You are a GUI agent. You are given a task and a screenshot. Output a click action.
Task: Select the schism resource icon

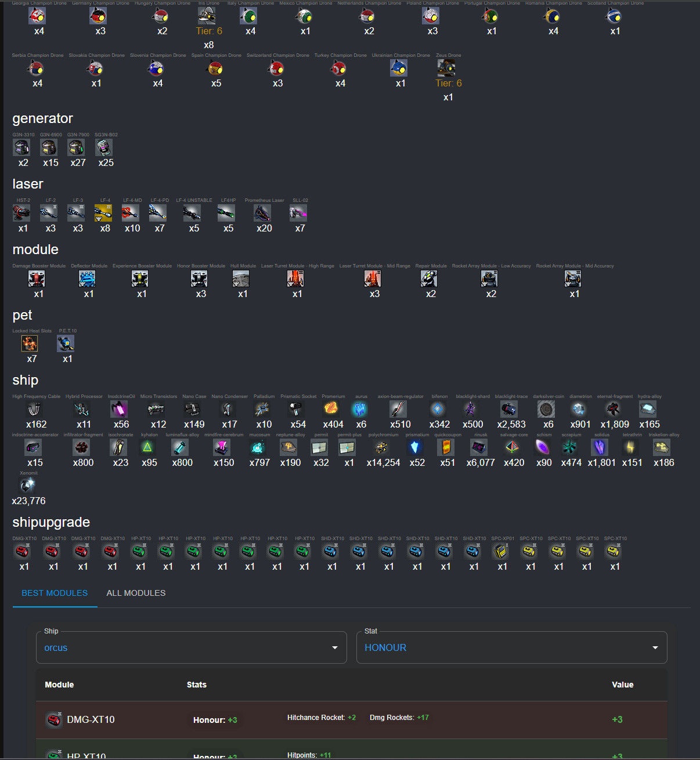(x=542, y=448)
